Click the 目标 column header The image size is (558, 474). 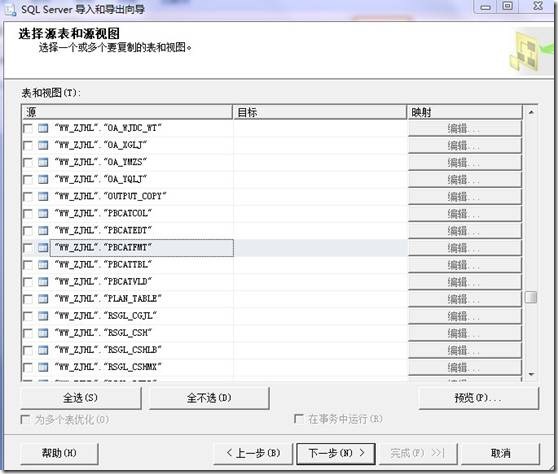(x=320, y=112)
